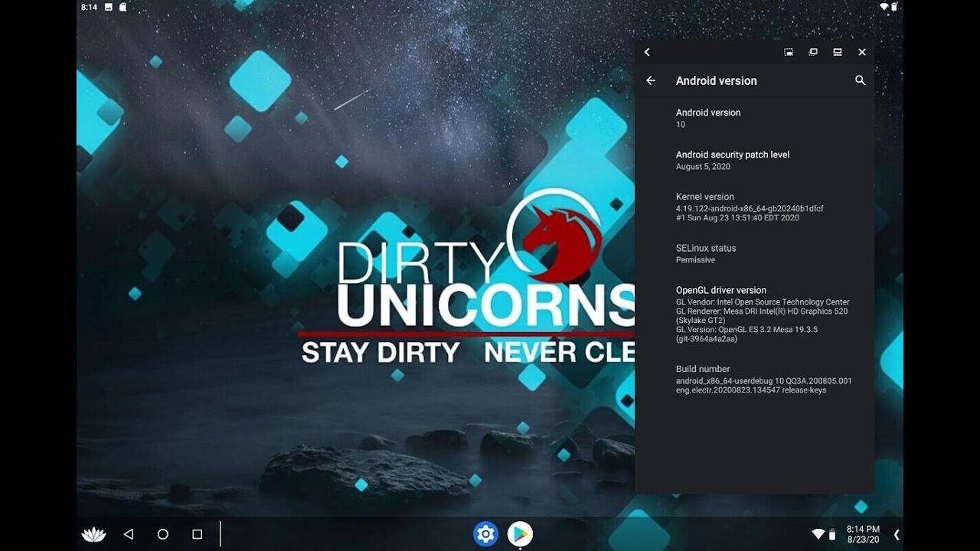The image size is (980, 551).
Task: Click the SD card icon in status bar
Action: point(122,7)
